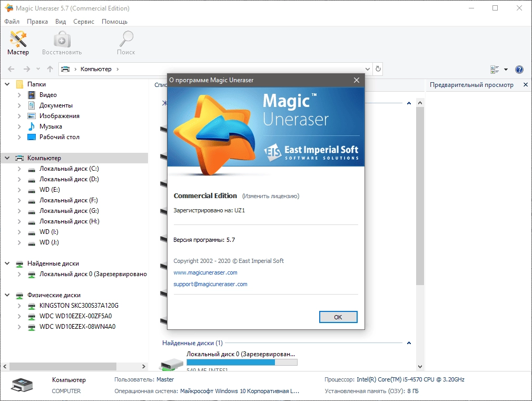
Task: Click support@magicuneraser.com email link
Action: 210,284
